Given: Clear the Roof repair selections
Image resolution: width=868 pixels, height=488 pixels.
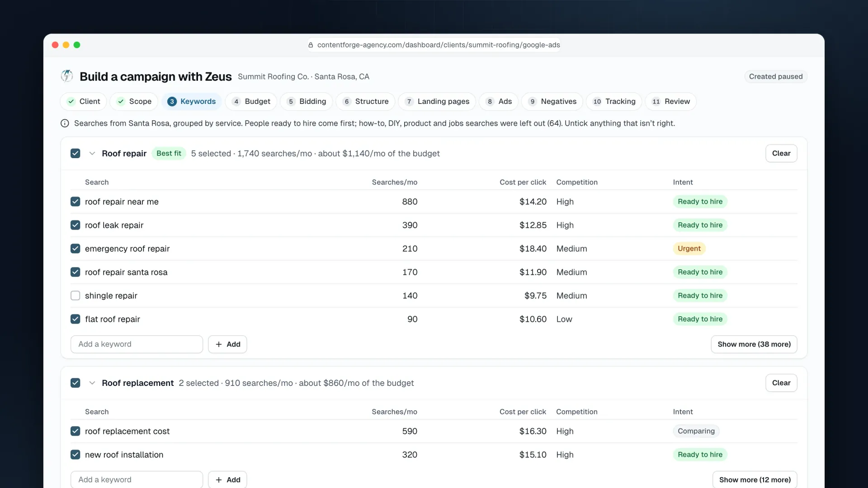Looking at the screenshot, I should click(x=781, y=154).
